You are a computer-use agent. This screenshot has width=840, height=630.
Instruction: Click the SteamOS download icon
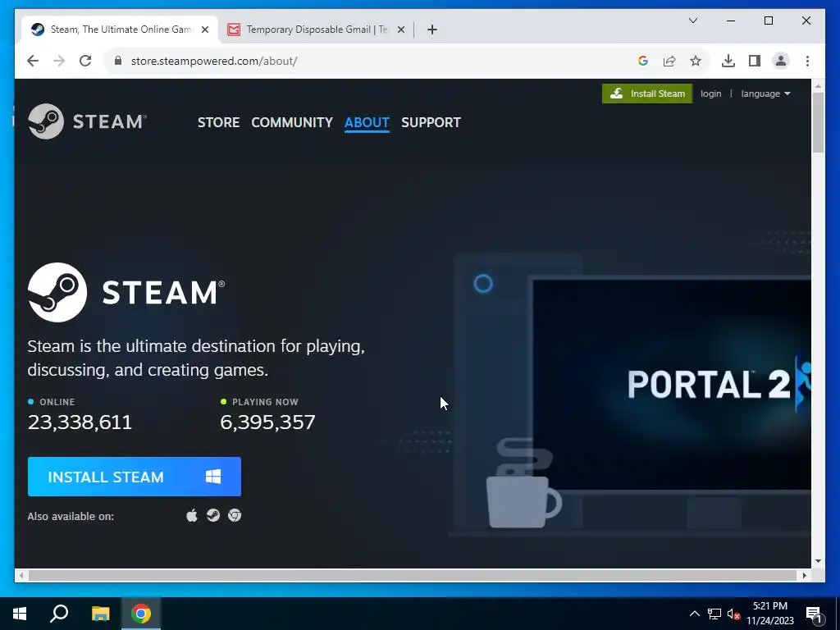213,515
